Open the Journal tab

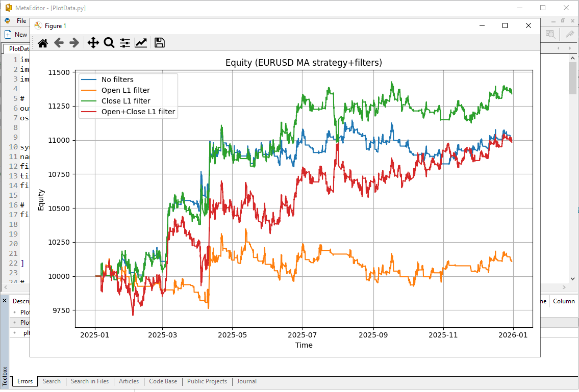pos(247,381)
